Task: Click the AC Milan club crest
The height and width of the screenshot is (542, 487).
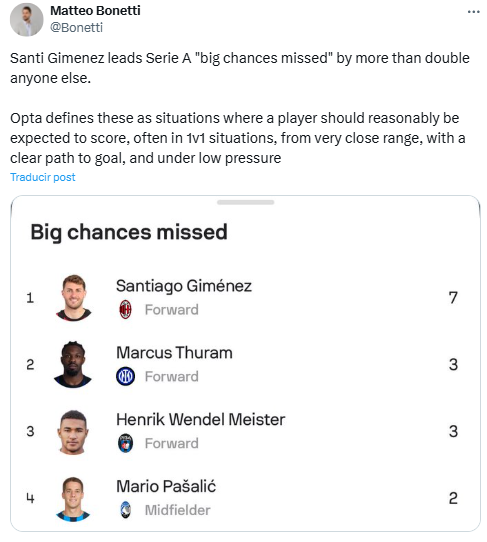Action: pyautogui.click(x=125, y=309)
